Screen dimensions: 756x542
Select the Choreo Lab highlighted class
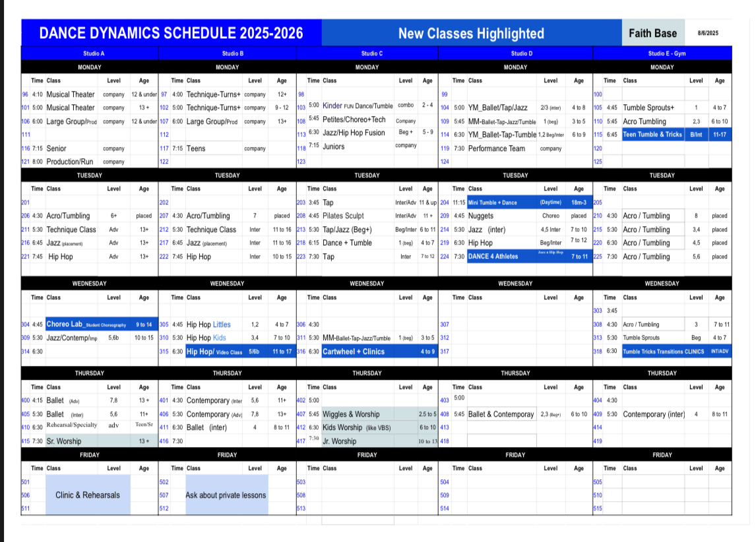pyautogui.click(x=87, y=324)
